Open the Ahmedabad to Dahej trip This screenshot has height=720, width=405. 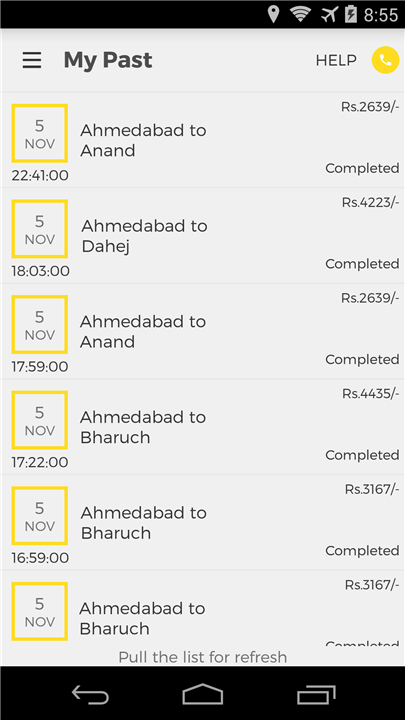(x=202, y=236)
